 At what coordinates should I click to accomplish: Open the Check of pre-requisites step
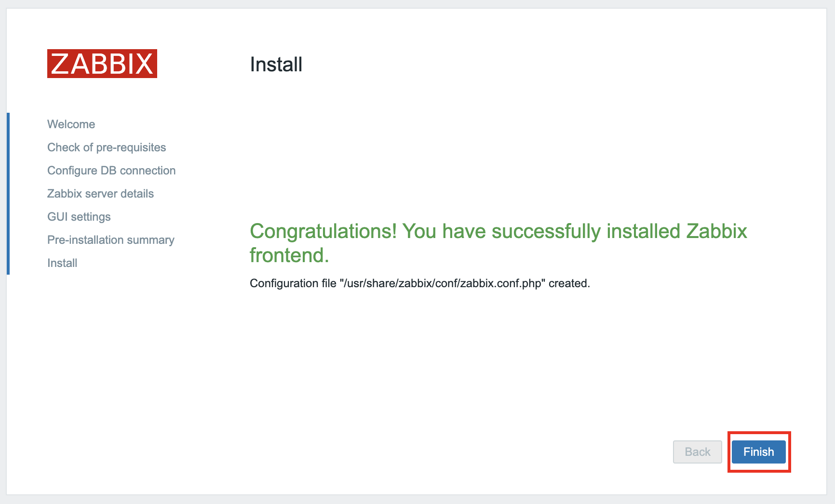(107, 147)
